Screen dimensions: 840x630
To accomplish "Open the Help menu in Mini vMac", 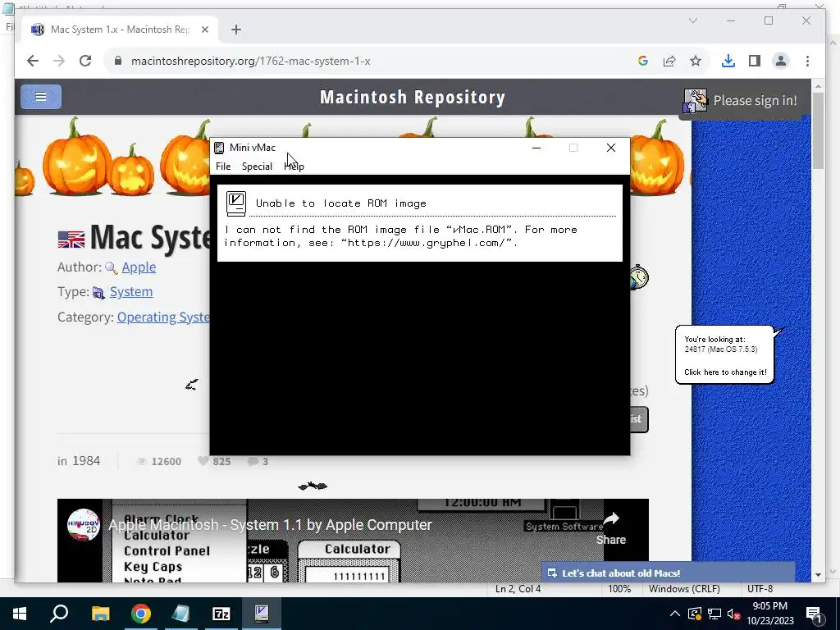I will pos(294,166).
